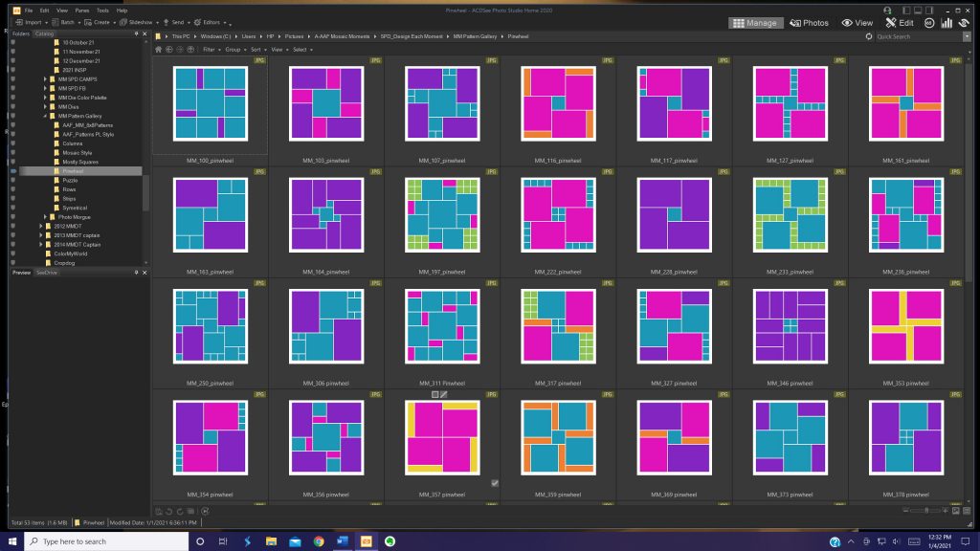This screenshot has width=980, height=551.
Task: Select the MM_100_pinwheel thumbnail
Action: (x=210, y=103)
